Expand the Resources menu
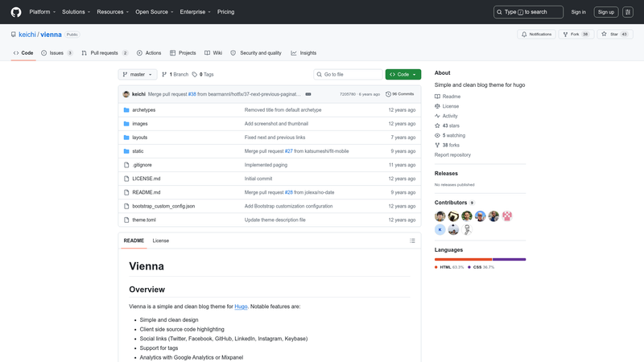Image resolution: width=644 pixels, height=362 pixels. pyautogui.click(x=113, y=12)
